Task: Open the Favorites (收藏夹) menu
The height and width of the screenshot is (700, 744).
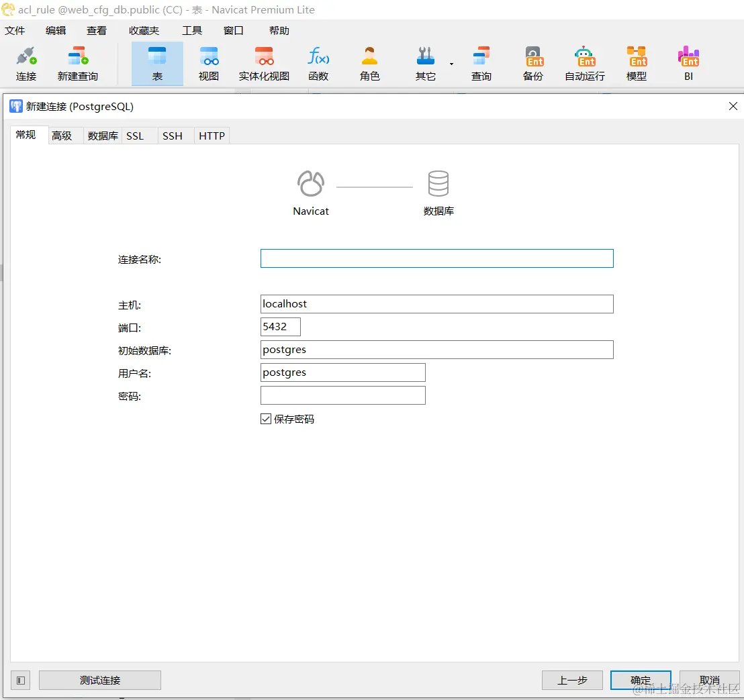Action: 144,31
